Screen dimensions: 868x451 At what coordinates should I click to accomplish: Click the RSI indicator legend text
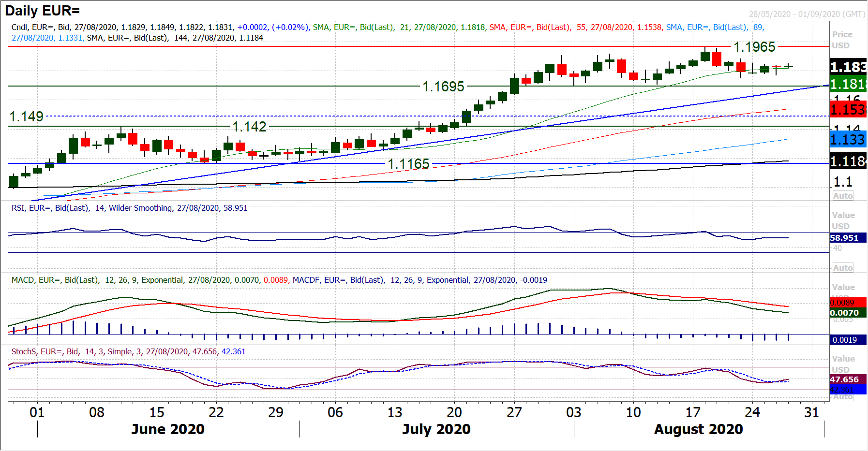pos(129,208)
